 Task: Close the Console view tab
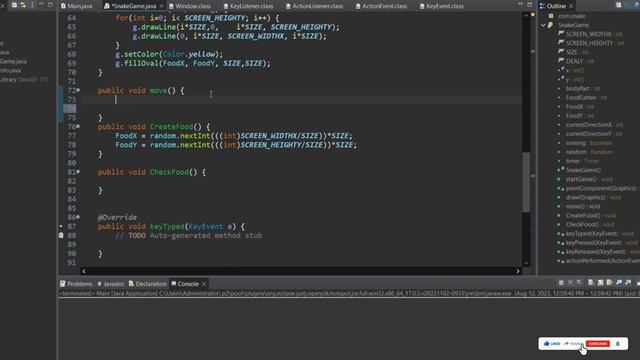[x=204, y=284]
